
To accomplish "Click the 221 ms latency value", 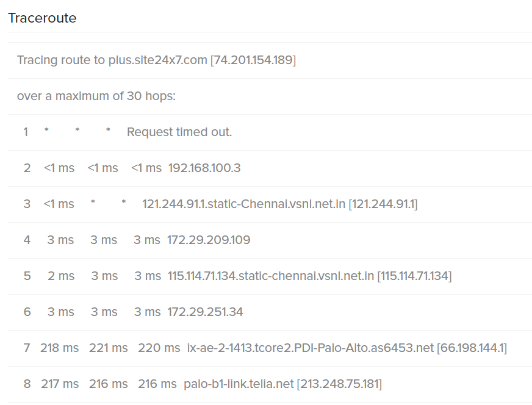I will 109,348.
